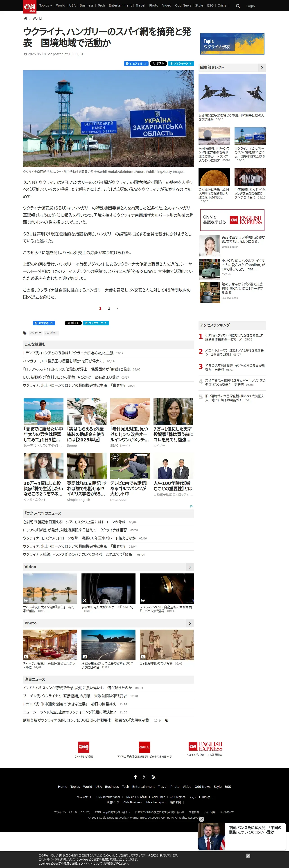Play the テスラ ロボバン video
The image size is (289, 868).
(x=143, y=601)
